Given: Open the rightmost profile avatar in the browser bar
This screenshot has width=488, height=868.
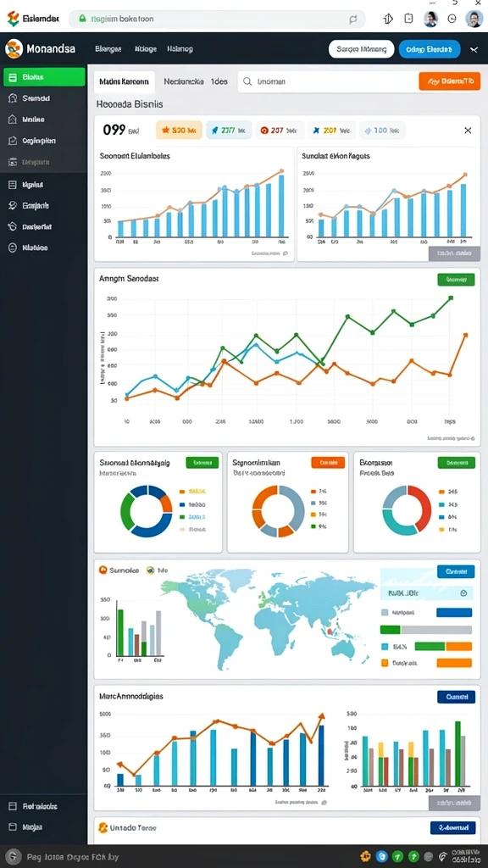Looking at the screenshot, I should pos(474,19).
